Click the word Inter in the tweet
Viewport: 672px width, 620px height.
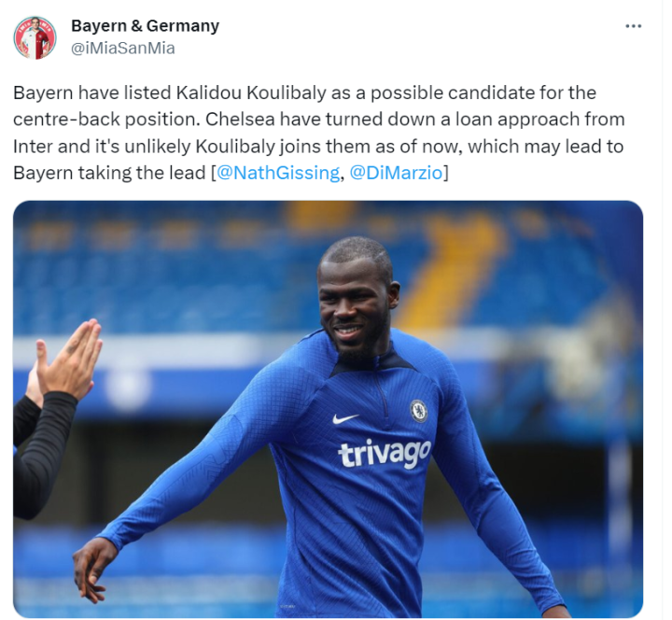point(33,147)
